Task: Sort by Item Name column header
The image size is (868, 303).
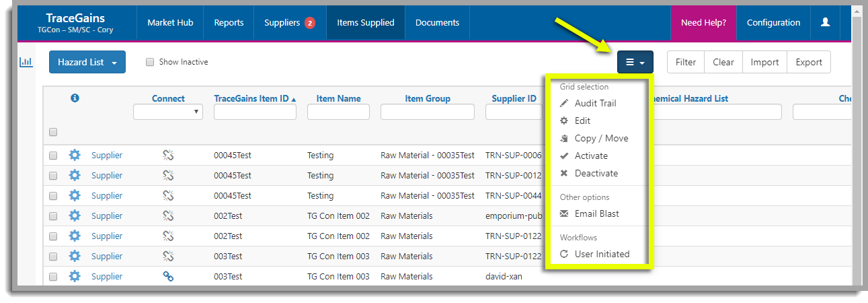Action: pos(338,98)
